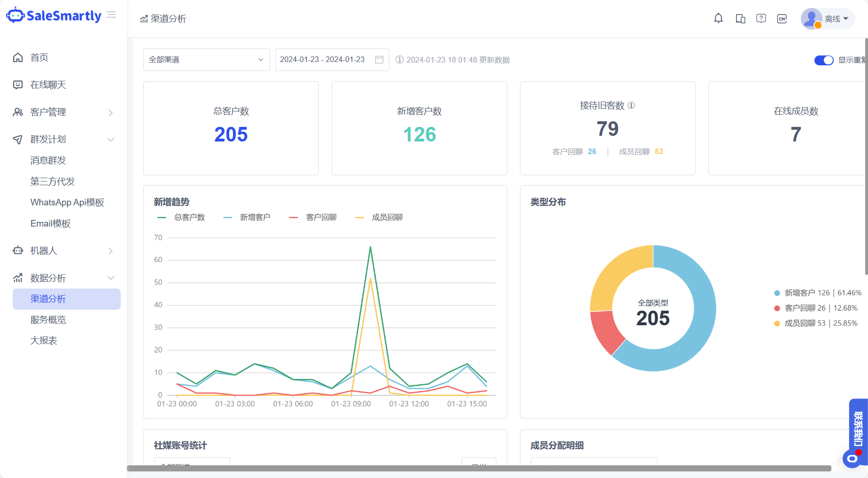Image resolution: width=868 pixels, height=478 pixels.
Task: Click the horizontal scrollbar at bottom
Action: [479, 468]
